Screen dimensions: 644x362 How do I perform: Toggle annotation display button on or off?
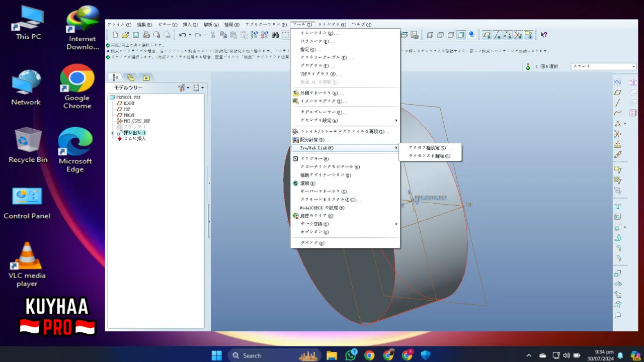coord(528,35)
